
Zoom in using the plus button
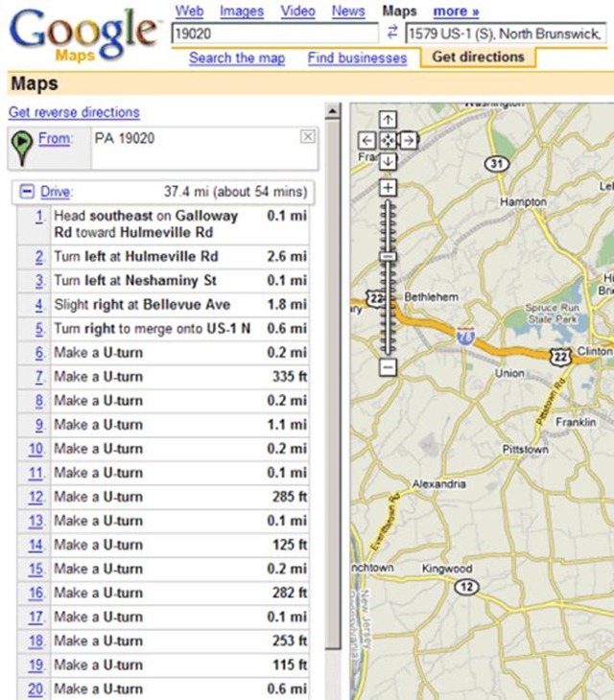coord(388,187)
